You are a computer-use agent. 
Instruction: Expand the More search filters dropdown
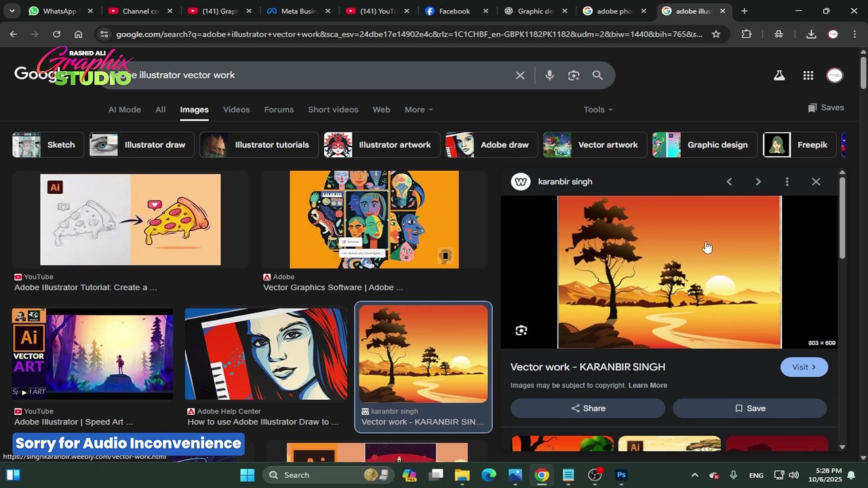coord(418,110)
